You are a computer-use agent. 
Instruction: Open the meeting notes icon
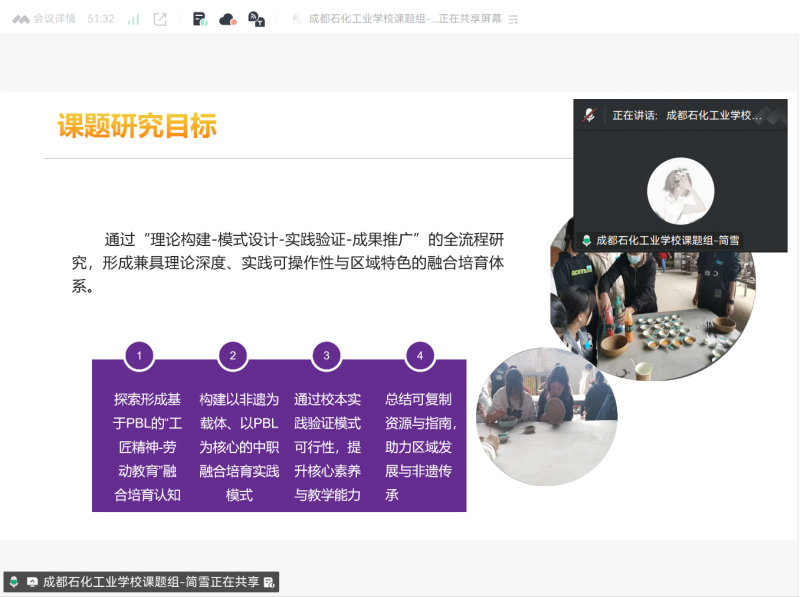point(200,19)
